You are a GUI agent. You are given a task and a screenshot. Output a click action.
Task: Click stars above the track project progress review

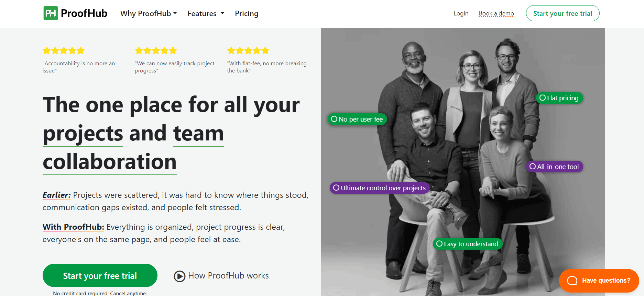[156, 51]
